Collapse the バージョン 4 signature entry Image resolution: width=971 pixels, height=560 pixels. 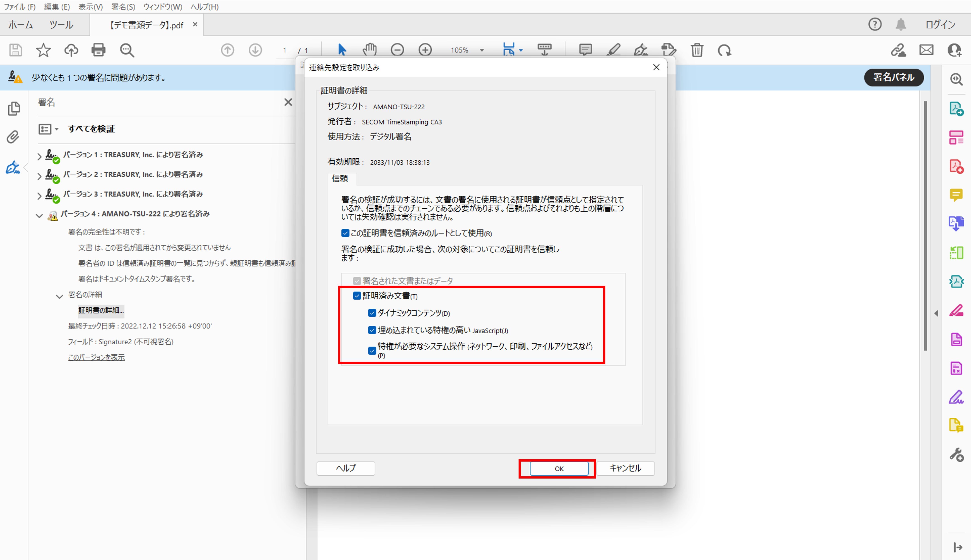pyautogui.click(x=39, y=215)
